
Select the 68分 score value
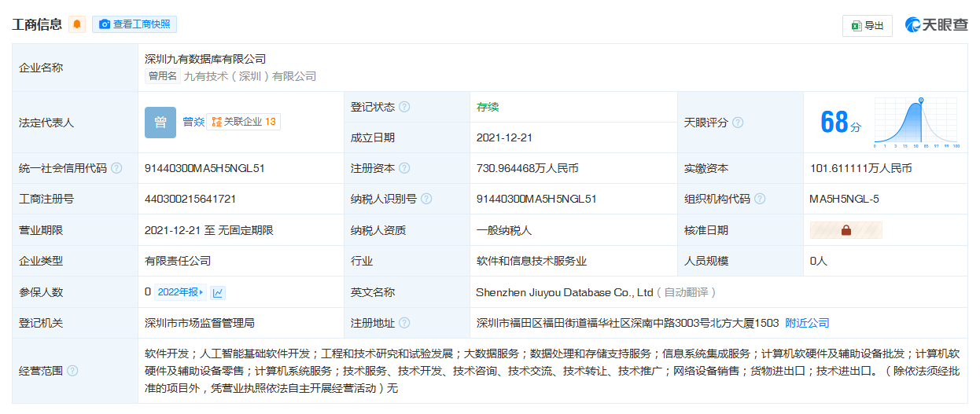[841, 123]
